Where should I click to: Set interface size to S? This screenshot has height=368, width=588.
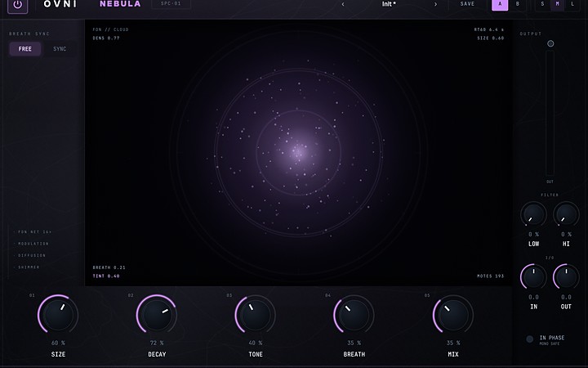542,4
